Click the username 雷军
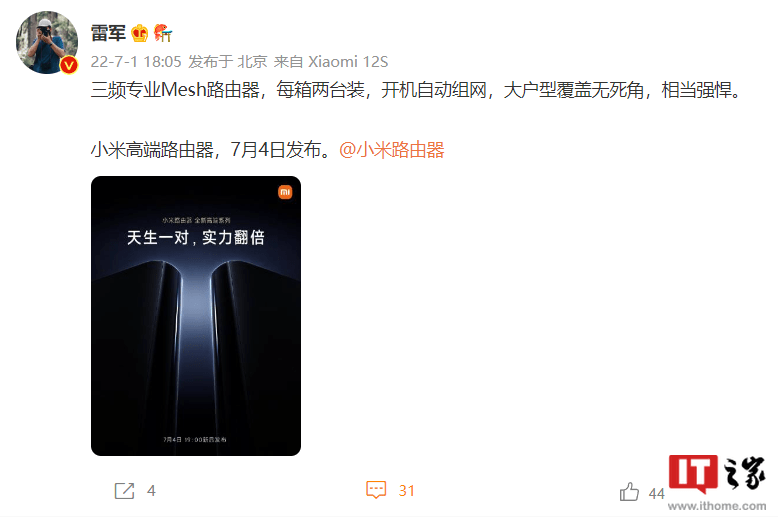This screenshot has height=522, width=778. tap(108, 33)
